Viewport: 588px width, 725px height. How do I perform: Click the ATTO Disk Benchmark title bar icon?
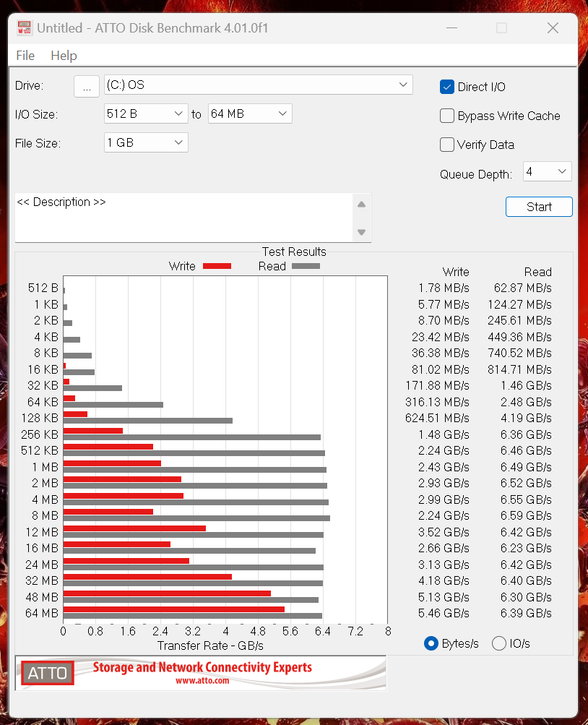24,27
